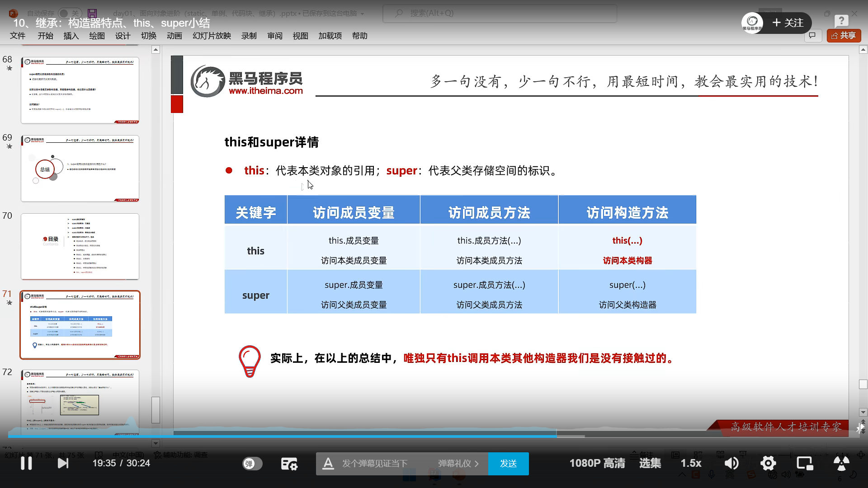Expand 弹幕礼仪 chevron
The width and height of the screenshot is (868, 488).
pyautogui.click(x=476, y=464)
